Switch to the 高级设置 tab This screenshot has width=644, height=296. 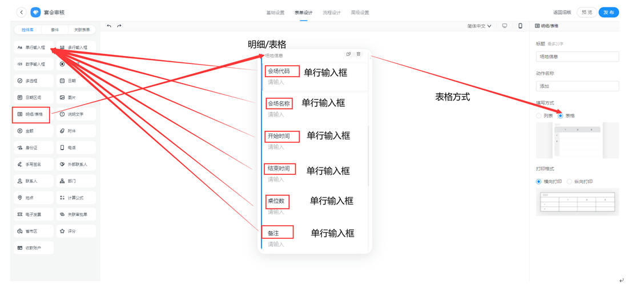(x=360, y=13)
